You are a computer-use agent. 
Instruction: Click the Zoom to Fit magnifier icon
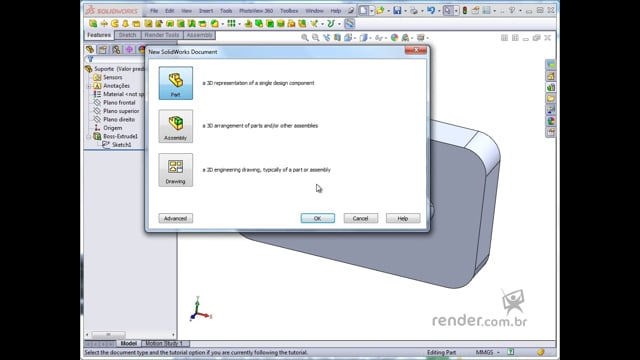[x=305, y=38]
